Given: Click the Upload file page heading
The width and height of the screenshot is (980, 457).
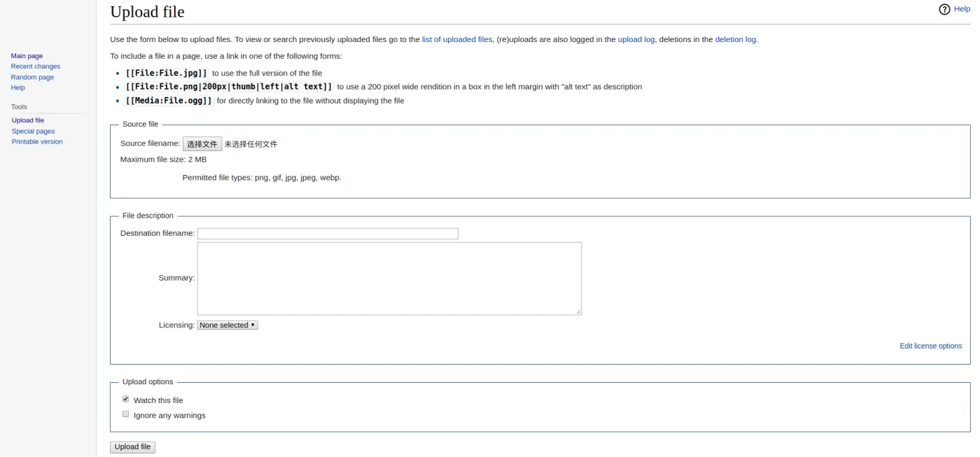Looking at the screenshot, I should coord(147,12).
